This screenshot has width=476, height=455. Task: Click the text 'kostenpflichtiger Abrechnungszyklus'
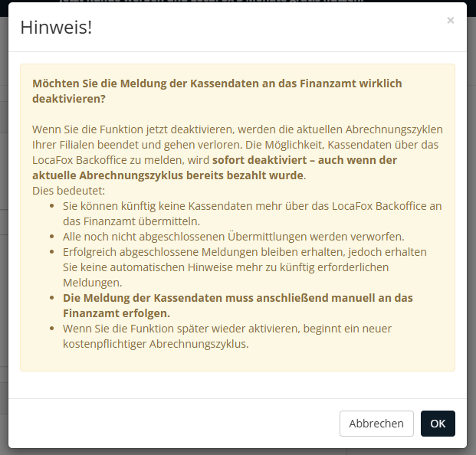pyautogui.click(x=156, y=344)
